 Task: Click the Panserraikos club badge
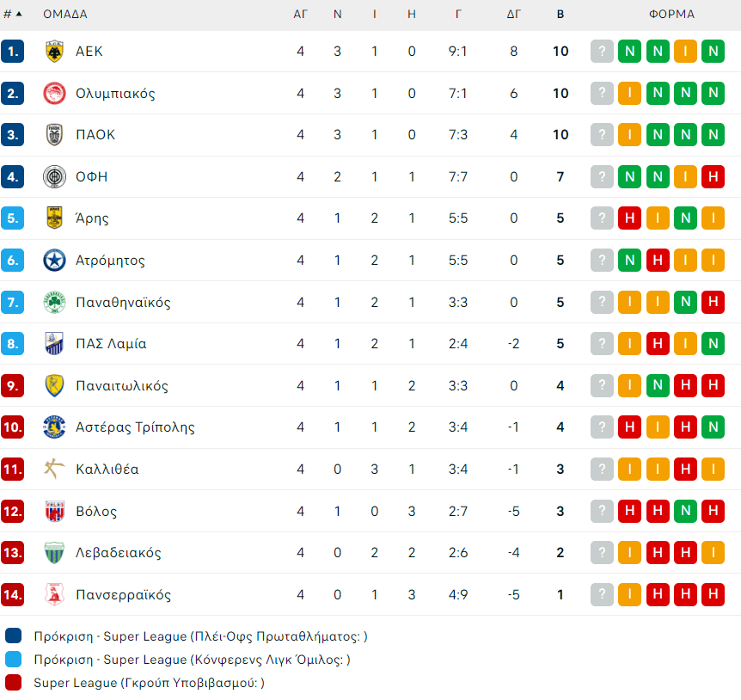[x=54, y=594]
